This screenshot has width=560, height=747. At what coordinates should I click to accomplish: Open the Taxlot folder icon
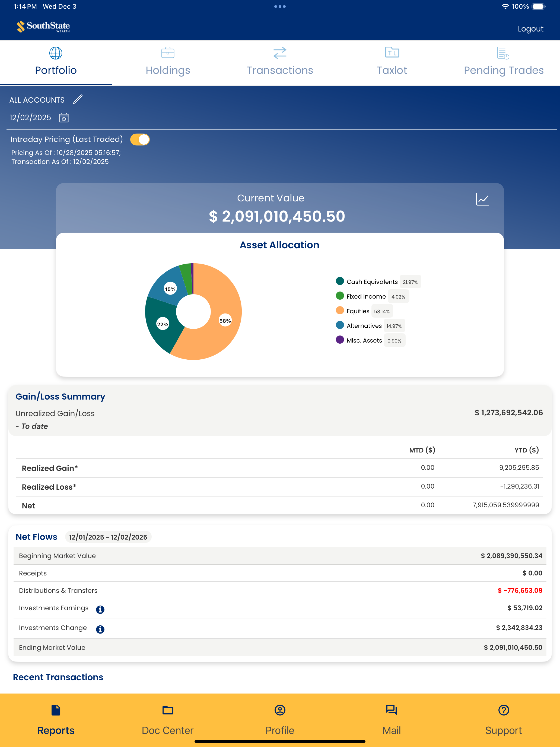[x=392, y=52]
